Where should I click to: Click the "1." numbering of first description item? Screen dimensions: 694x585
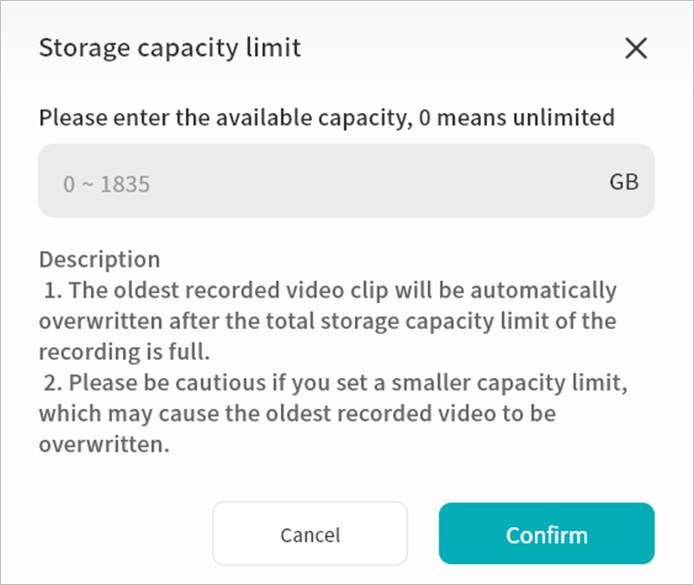50,291
